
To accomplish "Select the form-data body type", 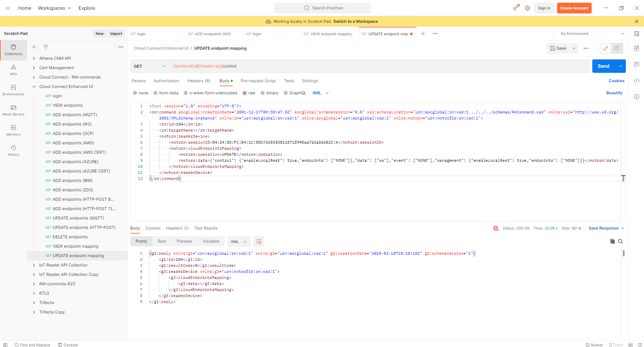I will [155, 93].
